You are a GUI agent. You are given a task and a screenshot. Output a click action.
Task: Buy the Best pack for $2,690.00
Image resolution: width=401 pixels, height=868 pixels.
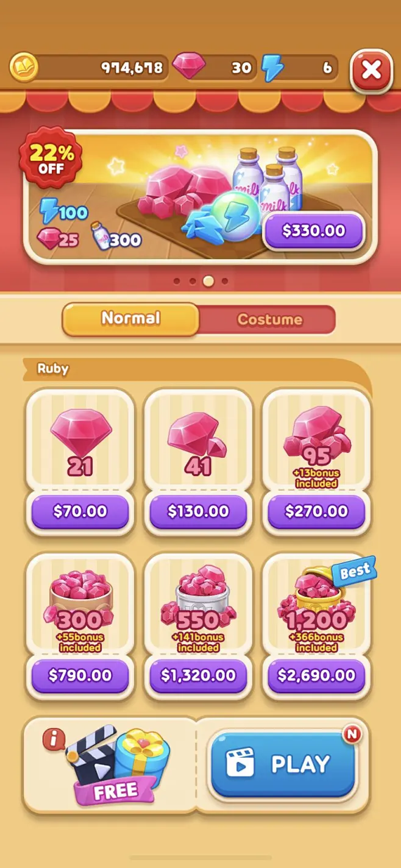coord(316,675)
